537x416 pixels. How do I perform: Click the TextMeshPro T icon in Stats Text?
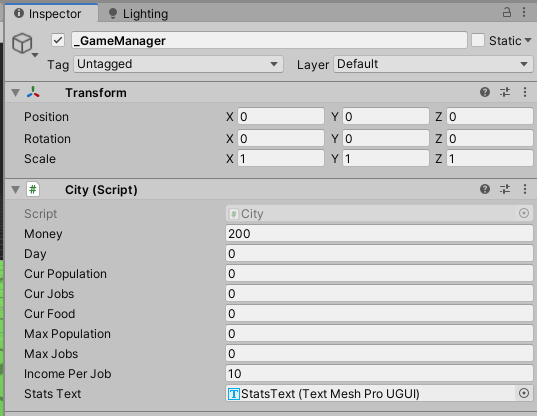tap(234, 394)
